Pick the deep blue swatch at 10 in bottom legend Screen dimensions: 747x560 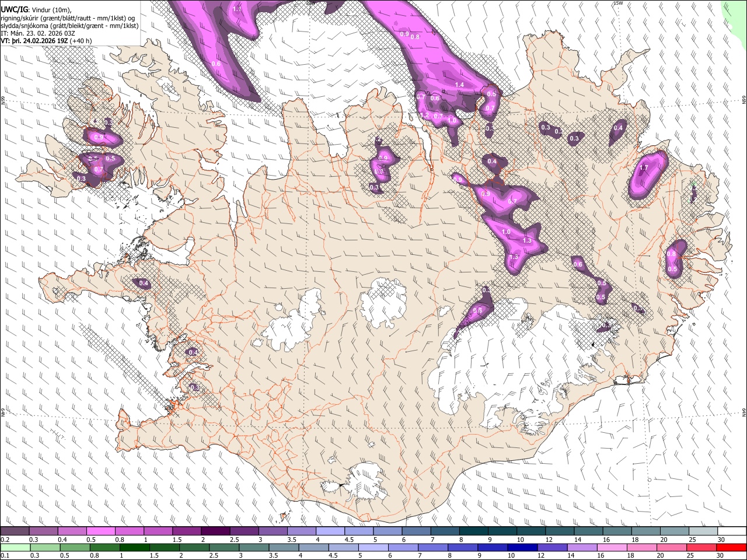pyautogui.click(x=522, y=547)
